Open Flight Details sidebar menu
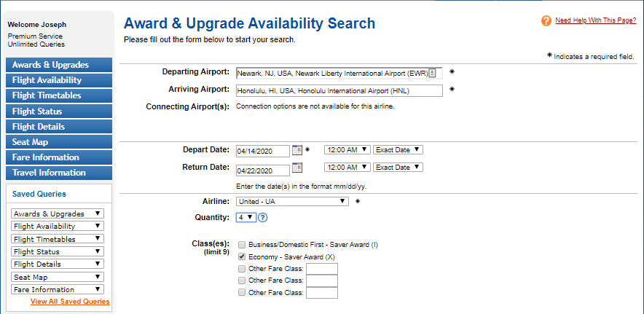The image size is (644, 314). (x=59, y=127)
